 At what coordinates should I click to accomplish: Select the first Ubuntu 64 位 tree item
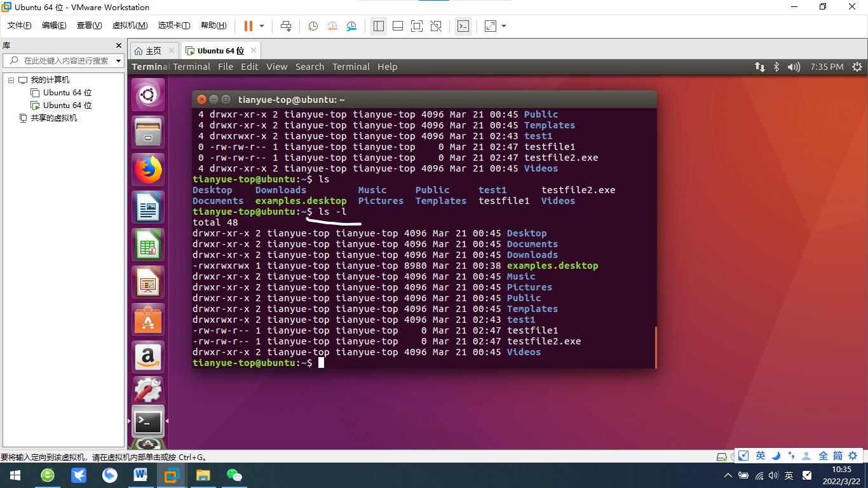67,93
